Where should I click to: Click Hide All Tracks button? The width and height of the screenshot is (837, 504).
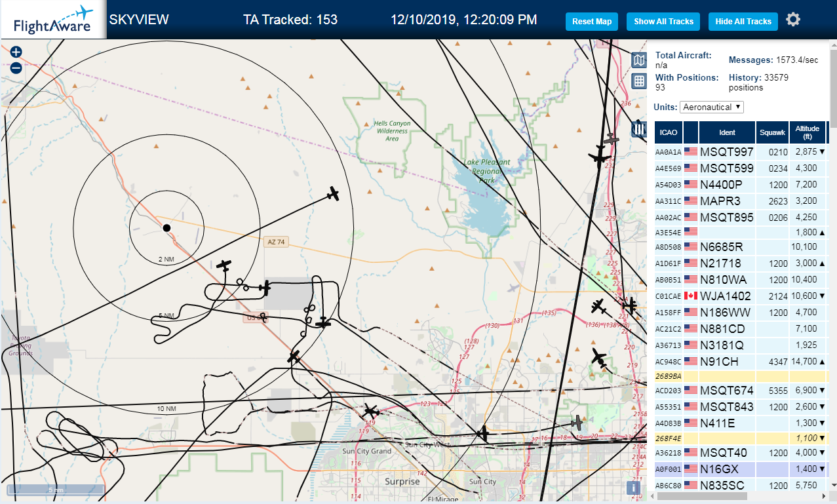pos(743,22)
